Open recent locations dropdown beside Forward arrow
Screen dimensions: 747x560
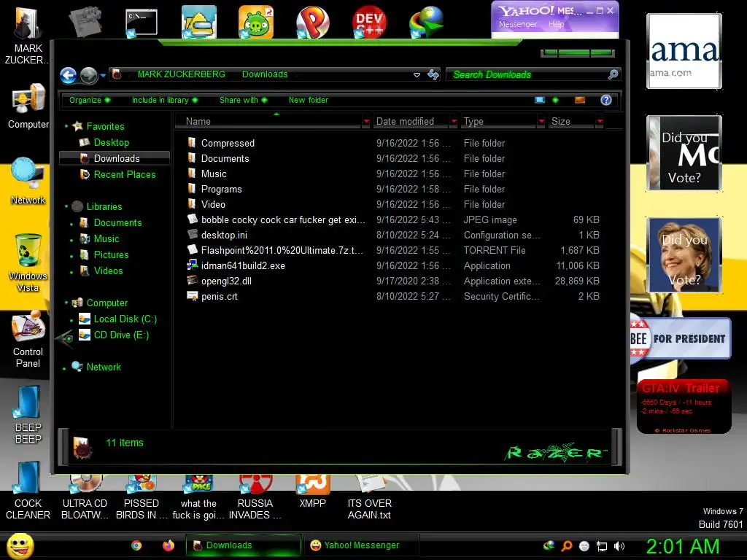tap(103, 75)
